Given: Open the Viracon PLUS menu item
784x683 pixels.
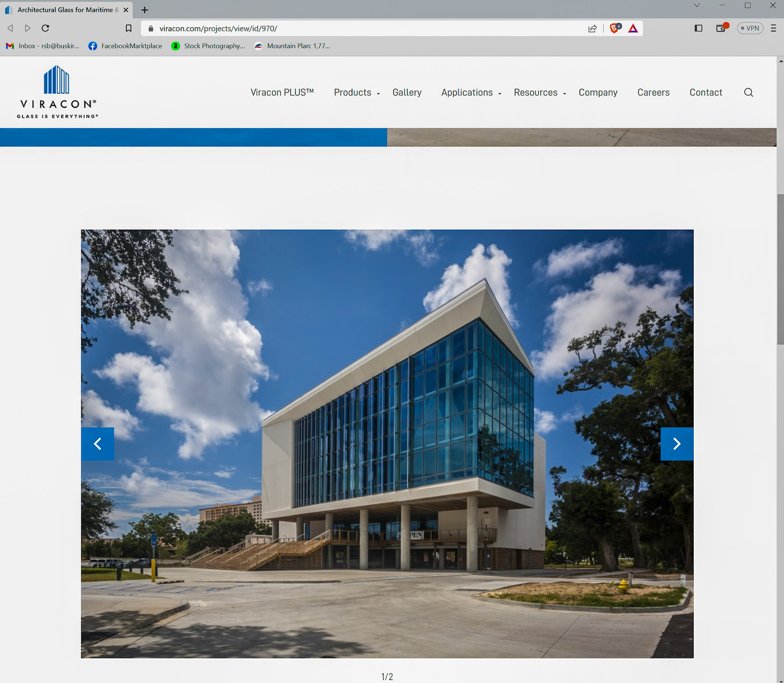Looking at the screenshot, I should click(x=282, y=93).
